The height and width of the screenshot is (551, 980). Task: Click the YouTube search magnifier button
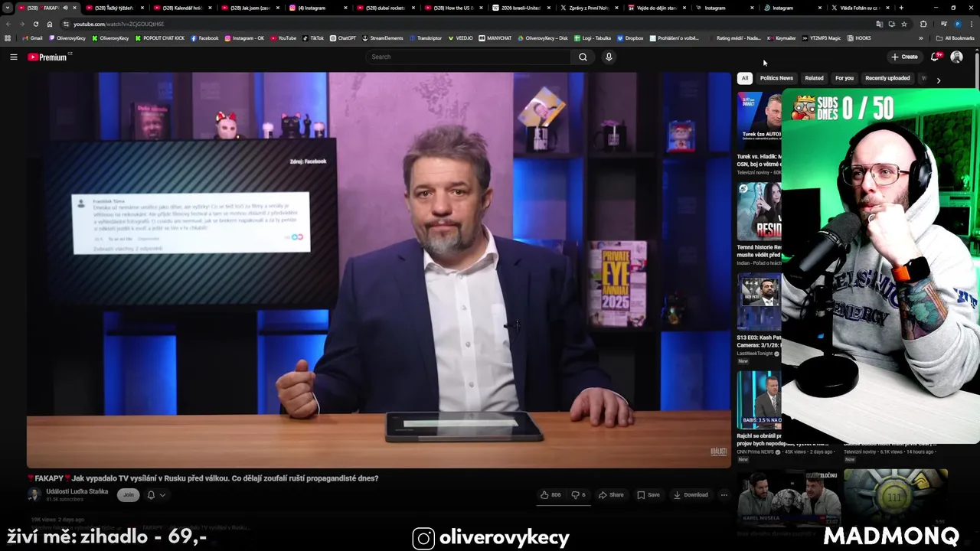[583, 57]
